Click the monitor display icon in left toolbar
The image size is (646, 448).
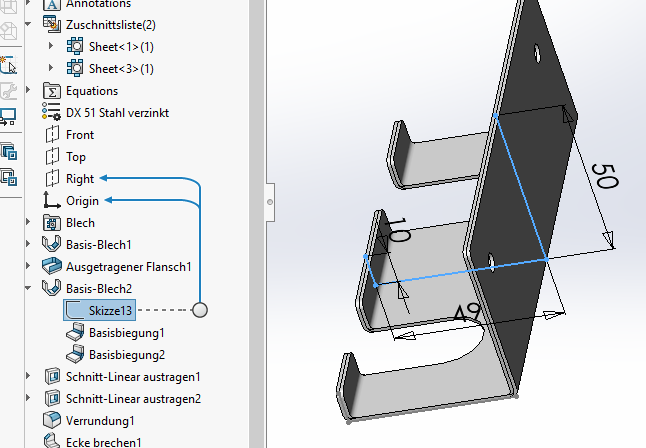click(8, 117)
